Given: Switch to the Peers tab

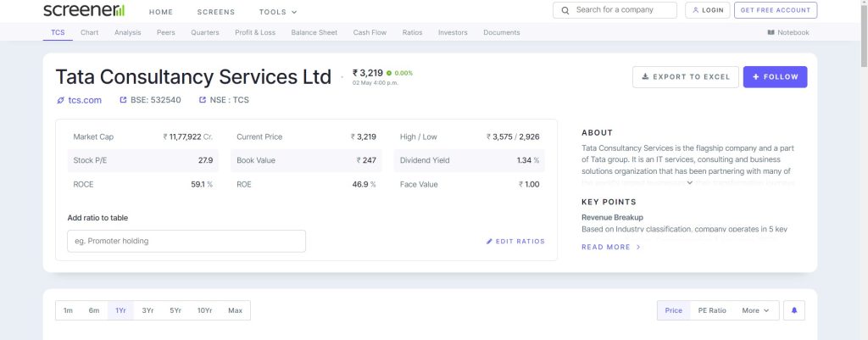Looking at the screenshot, I should (x=166, y=33).
